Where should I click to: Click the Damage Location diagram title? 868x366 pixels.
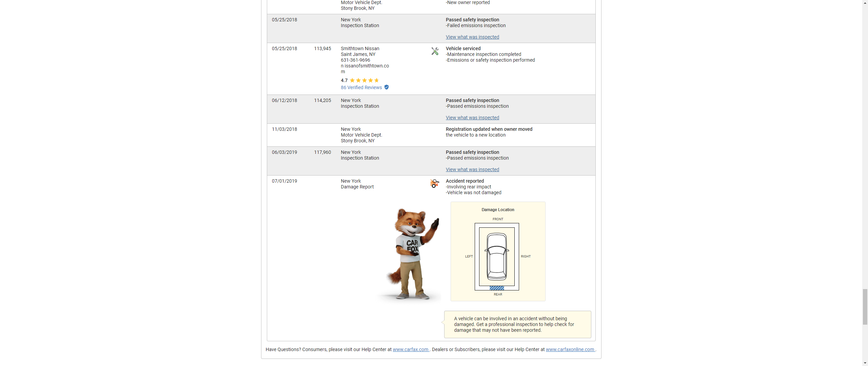498,210
